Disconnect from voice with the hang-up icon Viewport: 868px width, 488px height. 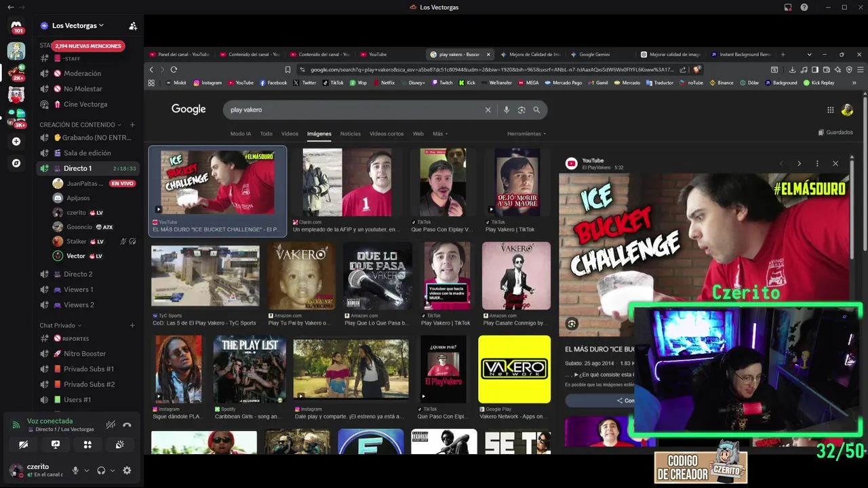click(x=127, y=425)
